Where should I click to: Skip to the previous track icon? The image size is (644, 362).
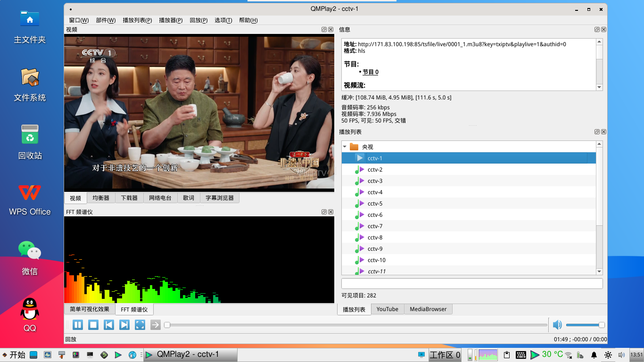[x=108, y=325]
